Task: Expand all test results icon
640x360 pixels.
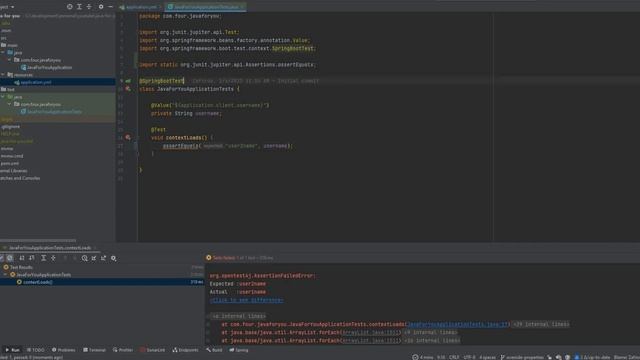Action: point(43,258)
